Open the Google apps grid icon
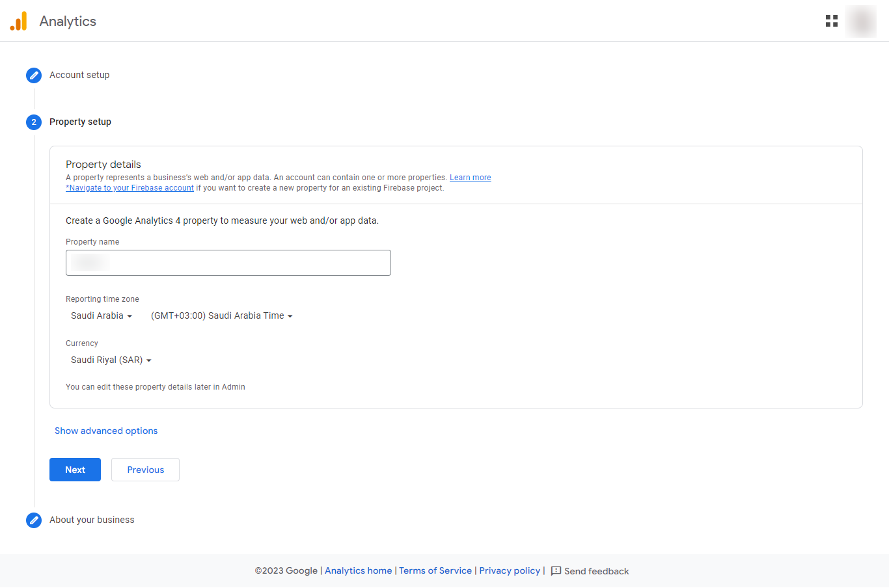Image resolution: width=889 pixels, height=588 pixels. pyautogui.click(x=832, y=21)
